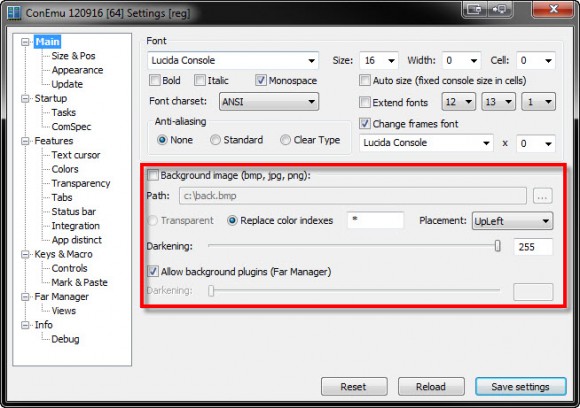Open the Tasks settings page
The image size is (580, 408).
coord(64,112)
